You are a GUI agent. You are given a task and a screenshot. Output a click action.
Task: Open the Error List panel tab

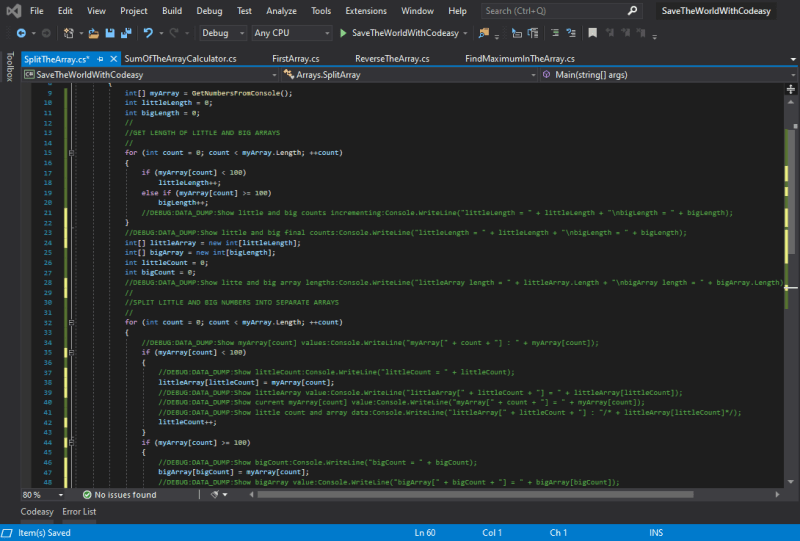click(x=80, y=511)
